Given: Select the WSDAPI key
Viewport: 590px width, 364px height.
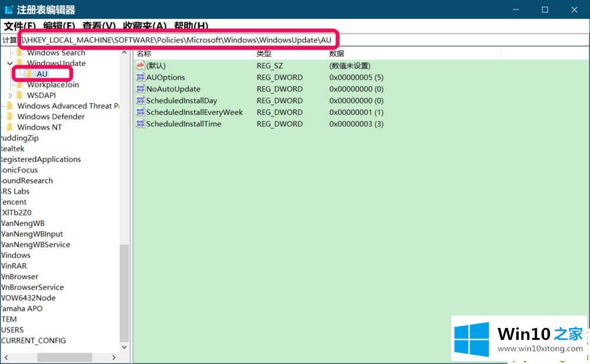Looking at the screenshot, I should pyautogui.click(x=41, y=95).
